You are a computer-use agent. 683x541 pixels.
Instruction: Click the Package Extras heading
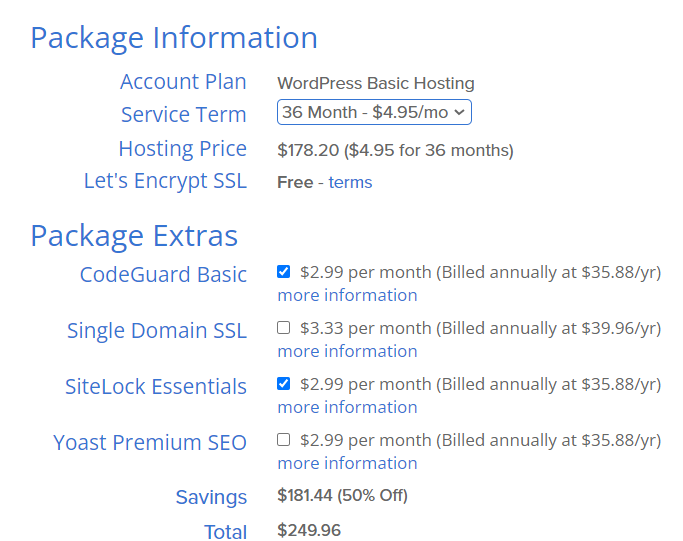134,236
